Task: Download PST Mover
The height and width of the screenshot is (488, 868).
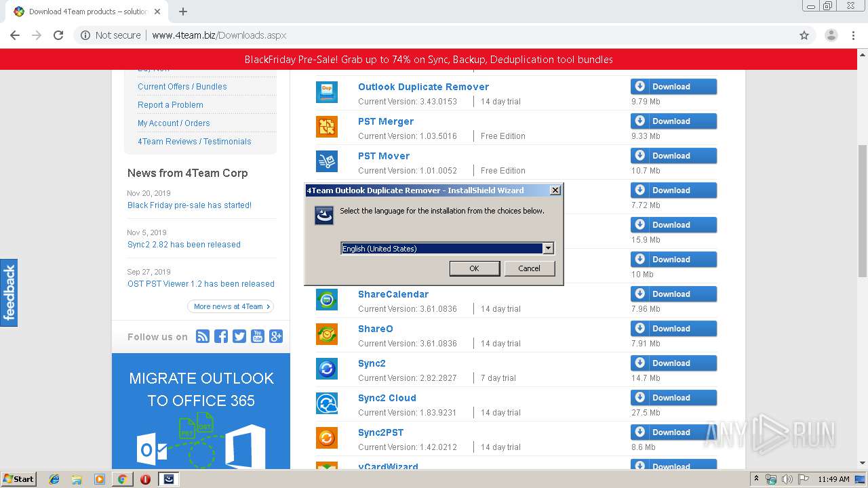Action: pos(673,156)
